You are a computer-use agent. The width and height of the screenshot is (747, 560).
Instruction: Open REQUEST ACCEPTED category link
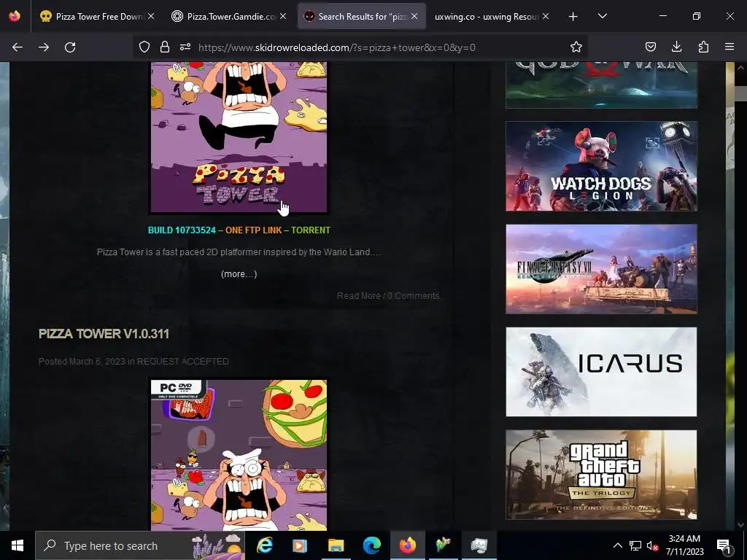click(x=183, y=362)
